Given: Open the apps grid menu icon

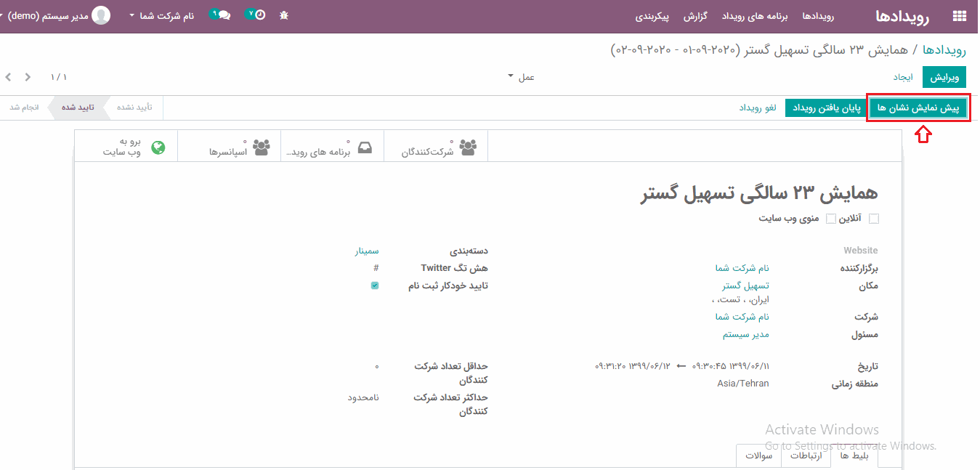Looking at the screenshot, I should [959, 16].
